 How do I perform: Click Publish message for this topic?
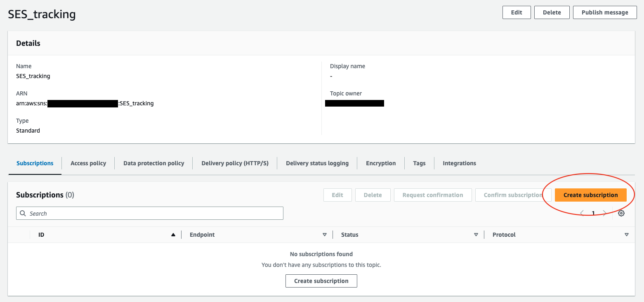click(604, 12)
